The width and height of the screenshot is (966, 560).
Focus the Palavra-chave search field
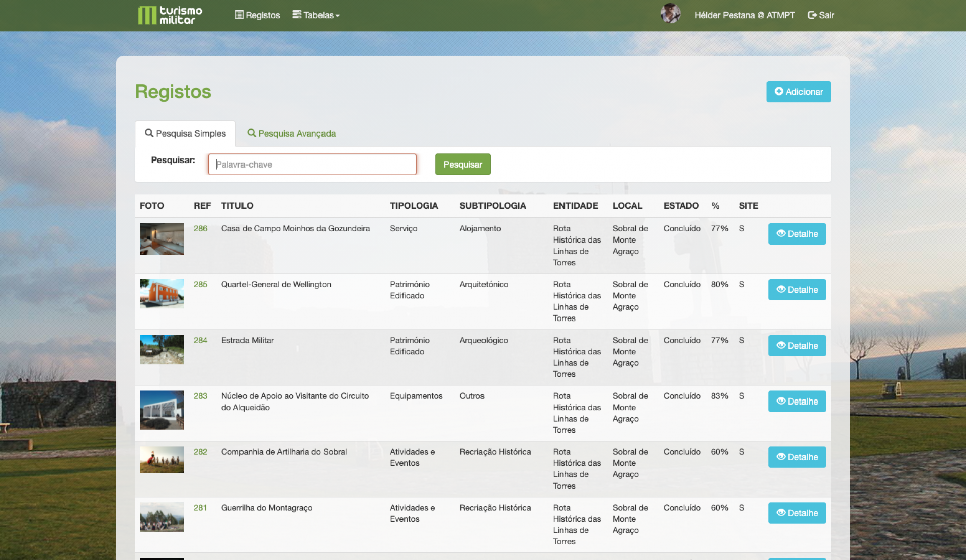tap(312, 164)
